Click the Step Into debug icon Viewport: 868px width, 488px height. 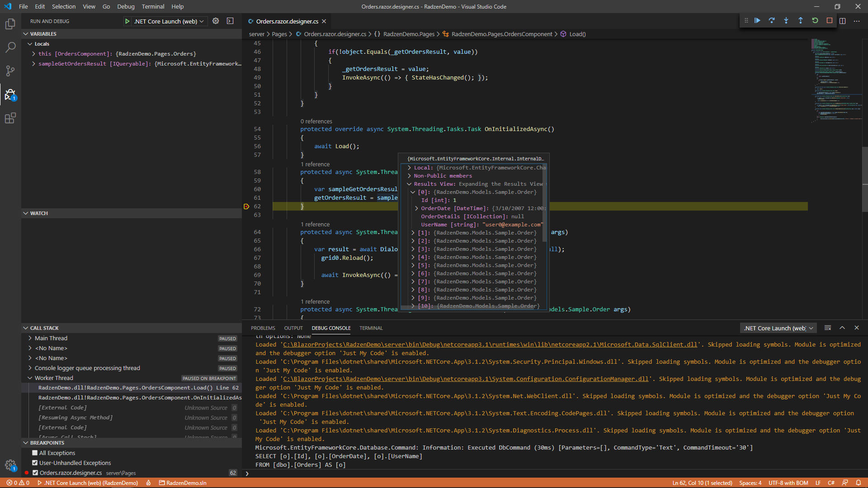tap(786, 21)
